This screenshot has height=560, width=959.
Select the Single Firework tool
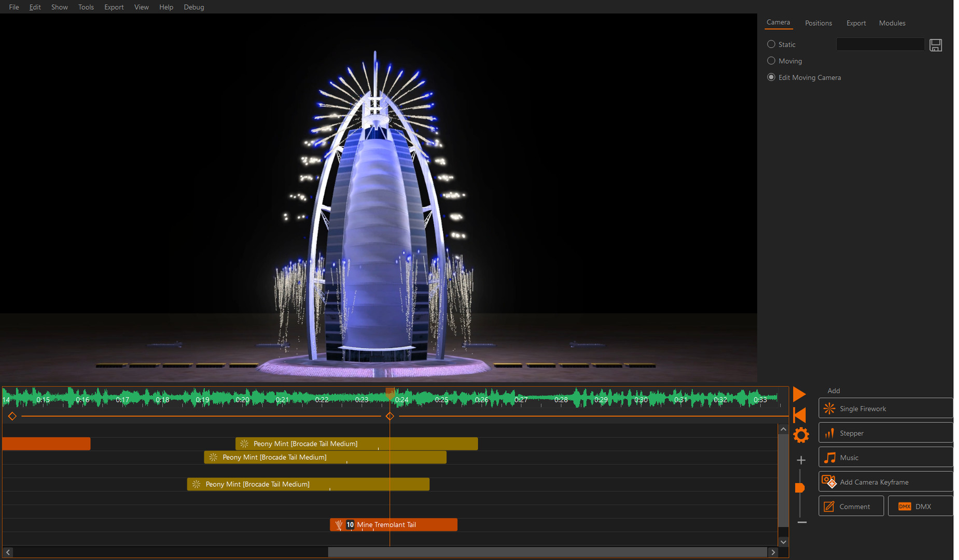[x=863, y=409]
